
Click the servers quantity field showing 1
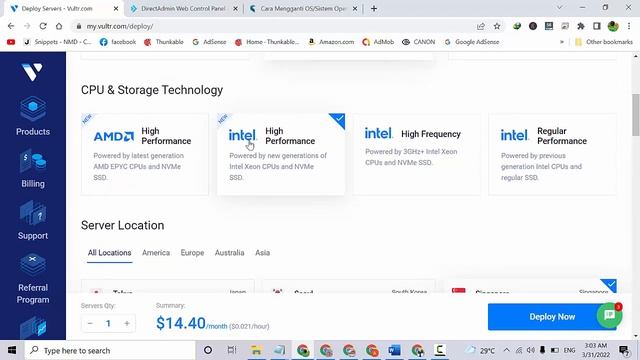point(108,323)
